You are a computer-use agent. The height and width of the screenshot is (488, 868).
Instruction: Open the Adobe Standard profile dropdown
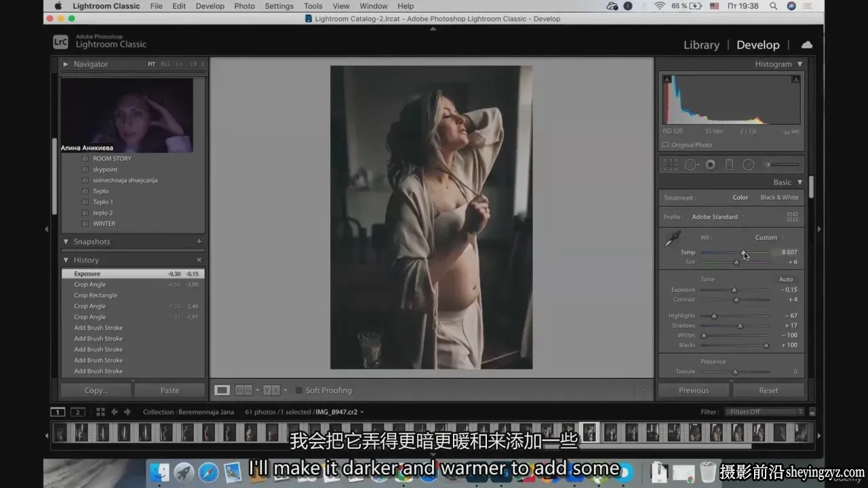pyautogui.click(x=718, y=217)
